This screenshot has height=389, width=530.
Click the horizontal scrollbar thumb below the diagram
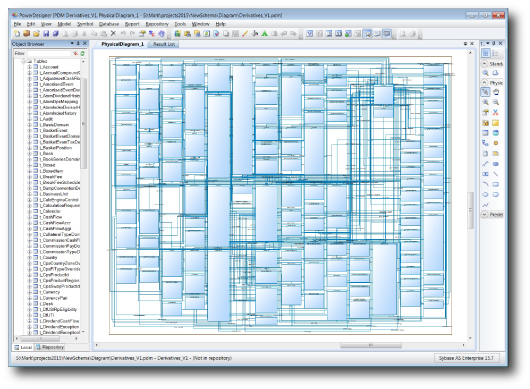click(x=371, y=345)
